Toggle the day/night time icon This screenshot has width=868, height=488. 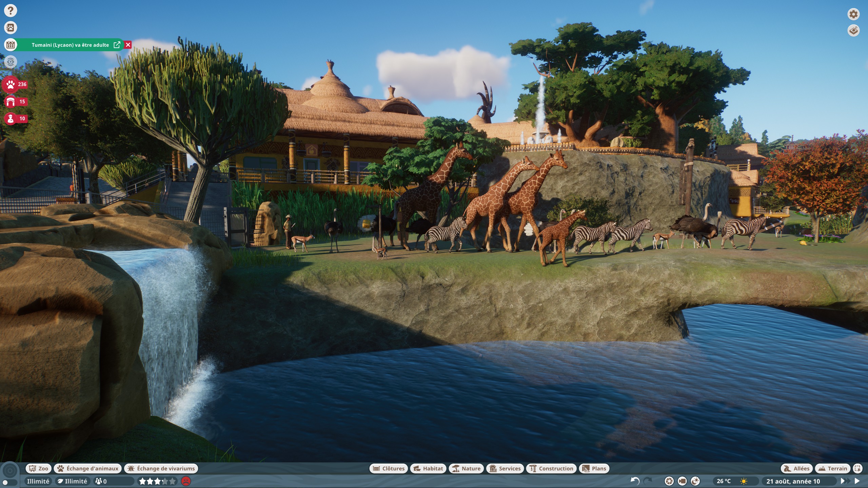click(695, 481)
